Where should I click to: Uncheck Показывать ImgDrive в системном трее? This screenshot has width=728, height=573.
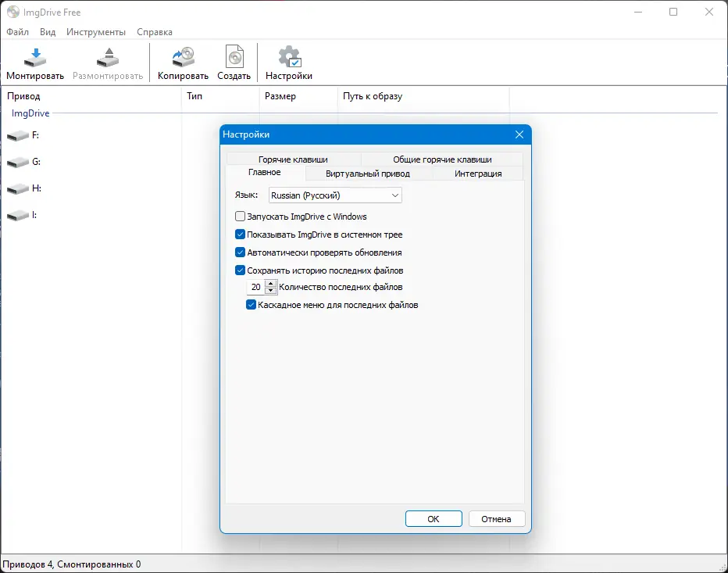[240, 235]
